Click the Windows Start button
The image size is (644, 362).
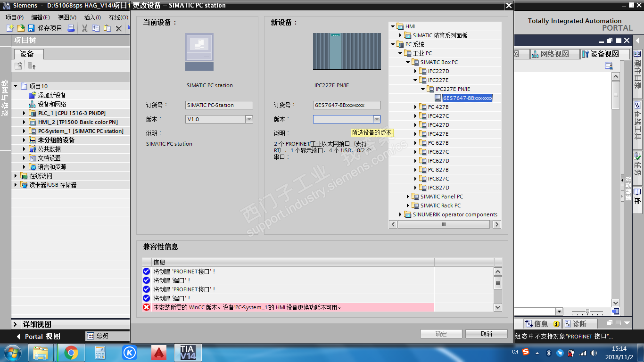coord(12,353)
